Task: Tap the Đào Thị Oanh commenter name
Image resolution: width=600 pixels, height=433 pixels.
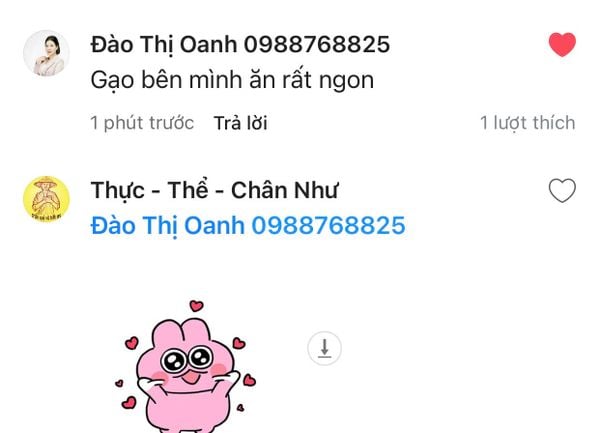Action: click(x=240, y=44)
